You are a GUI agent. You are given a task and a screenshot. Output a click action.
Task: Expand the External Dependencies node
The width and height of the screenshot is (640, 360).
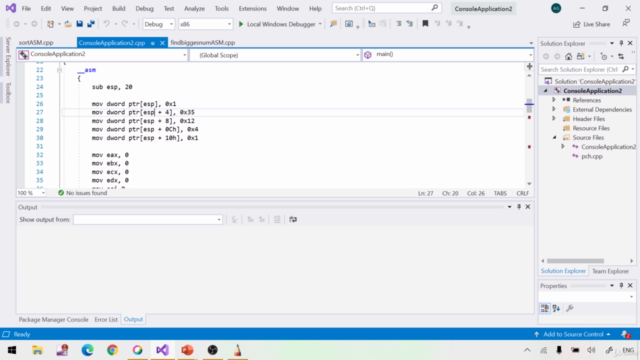pos(554,109)
